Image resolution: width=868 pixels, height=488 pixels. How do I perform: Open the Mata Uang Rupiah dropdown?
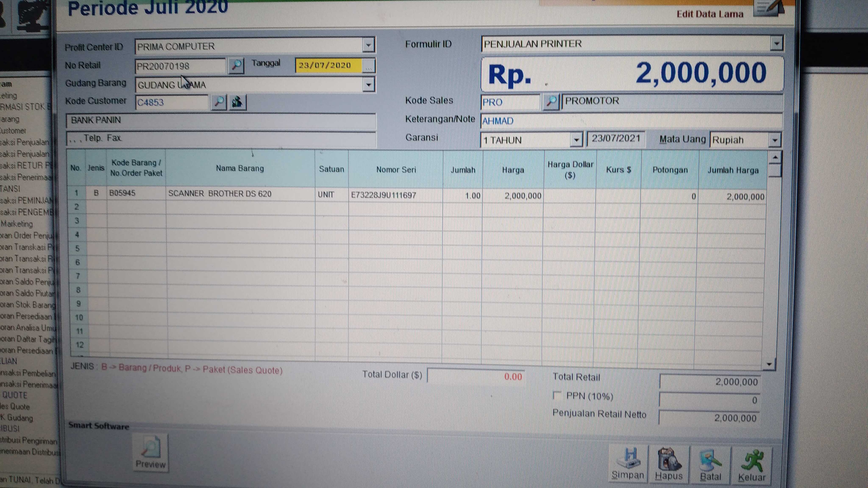[775, 140]
